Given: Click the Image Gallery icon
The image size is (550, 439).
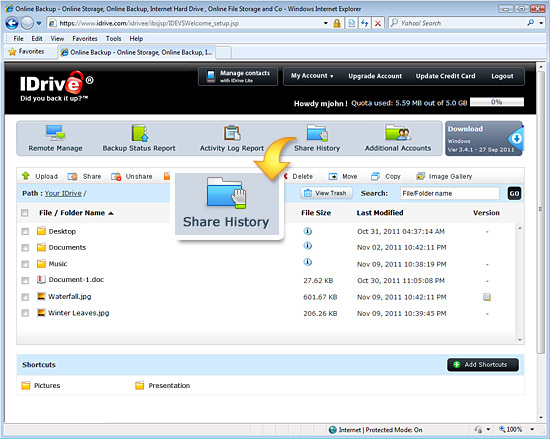Looking at the screenshot, I should pyautogui.click(x=420, y=176).
